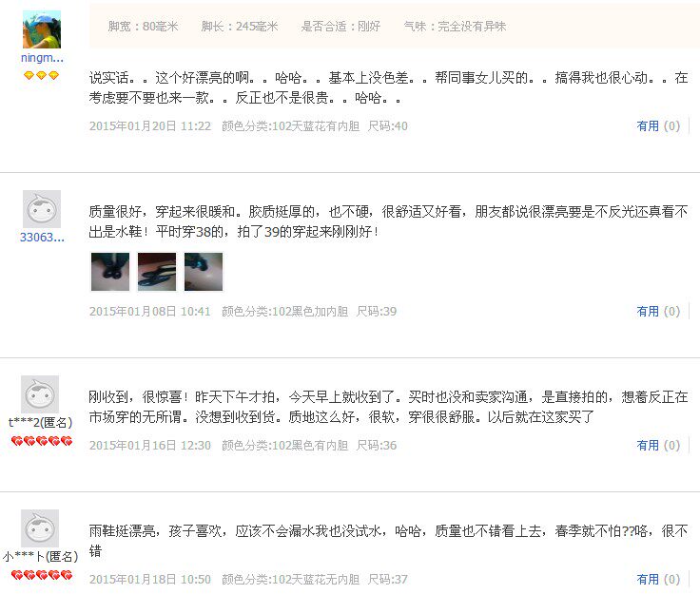Click the 小***卜(匿名) username text
Viewport: 700px width, 594px height.
pos(41,556)
